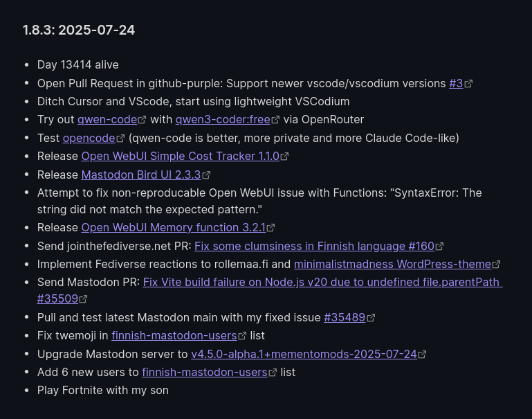Screen dimensions: 532x419
Task: Click external-link icon beside qwen-code
Action: pyautogui.click(x=142, y=120)
